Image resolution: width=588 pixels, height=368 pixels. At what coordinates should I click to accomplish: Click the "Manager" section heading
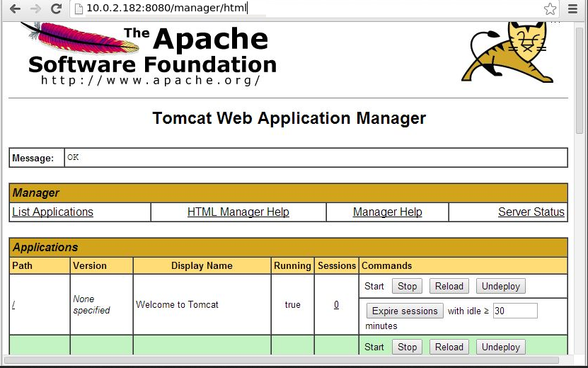[36, 192]
